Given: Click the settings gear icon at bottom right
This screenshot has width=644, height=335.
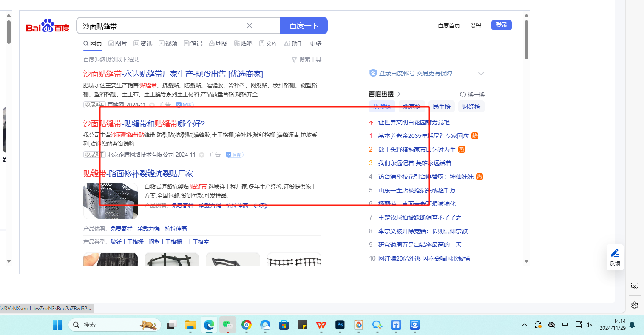Looking at the screenshot, I should pyautogui.click(x=635, y=305).
